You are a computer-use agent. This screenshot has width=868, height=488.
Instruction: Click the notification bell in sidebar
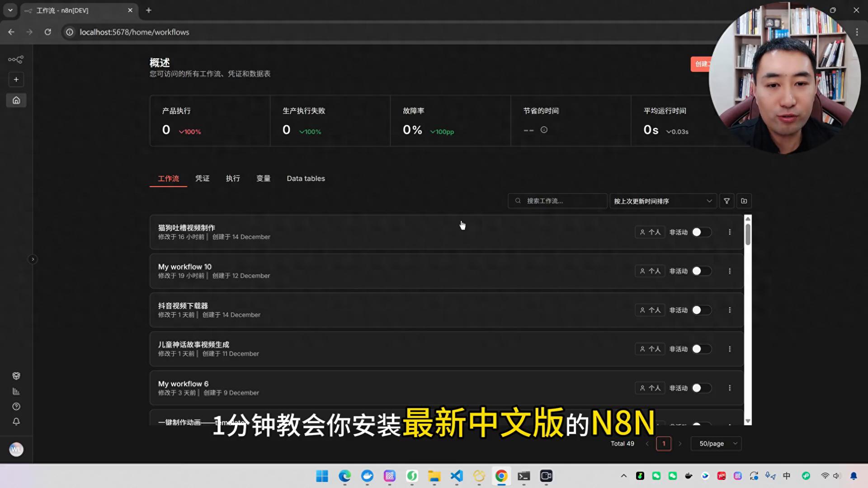click(16, 422)
